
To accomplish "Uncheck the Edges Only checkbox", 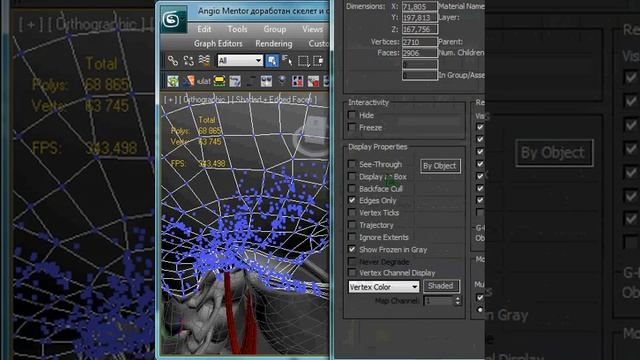I will (352, 200).
